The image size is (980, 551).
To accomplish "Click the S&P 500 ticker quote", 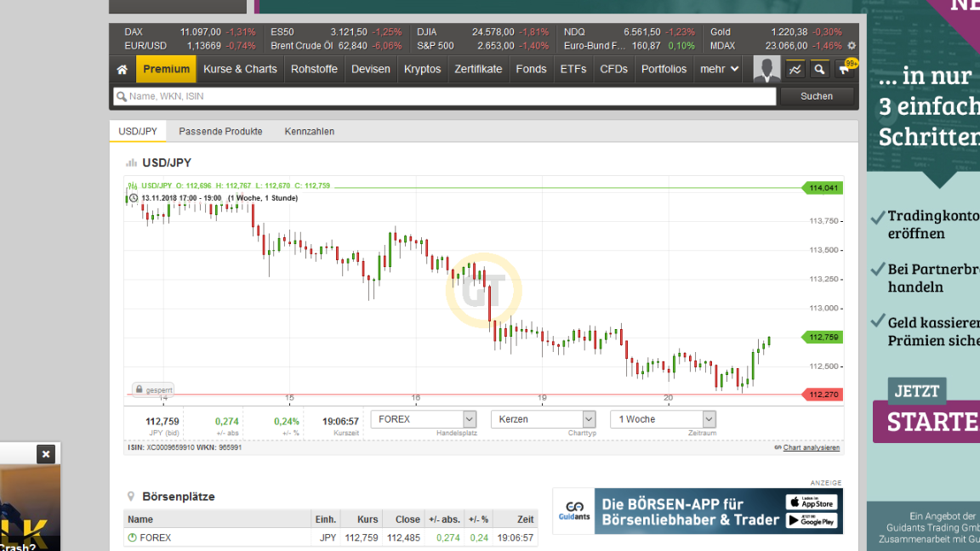I will [x=483, y=46].
